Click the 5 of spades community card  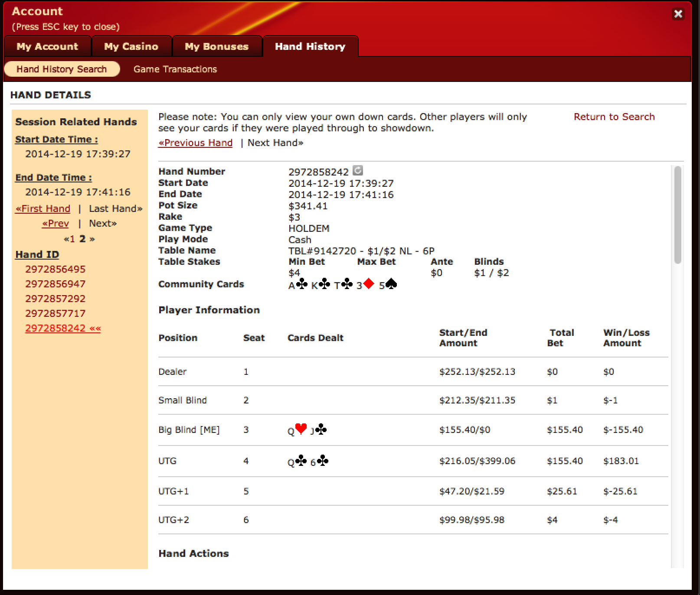point(388,285)
